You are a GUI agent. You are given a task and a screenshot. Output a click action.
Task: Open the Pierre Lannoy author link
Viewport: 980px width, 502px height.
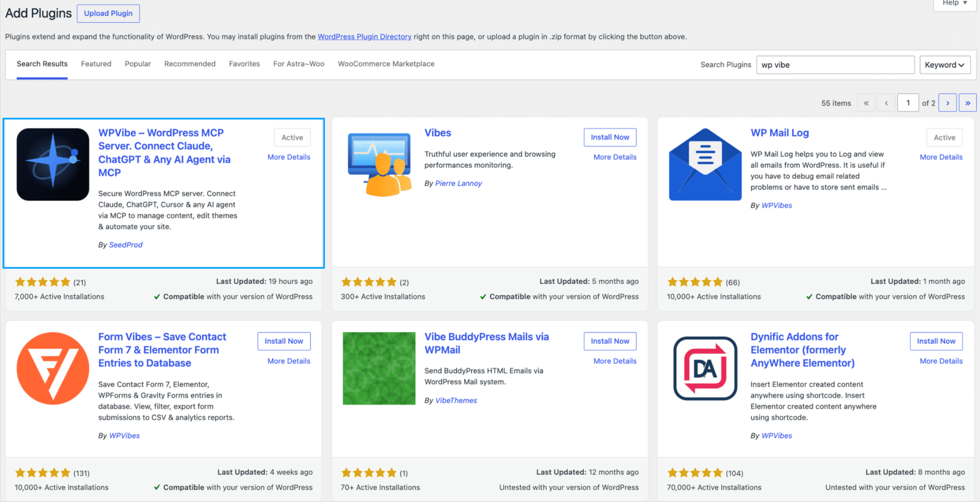point(459,183)
